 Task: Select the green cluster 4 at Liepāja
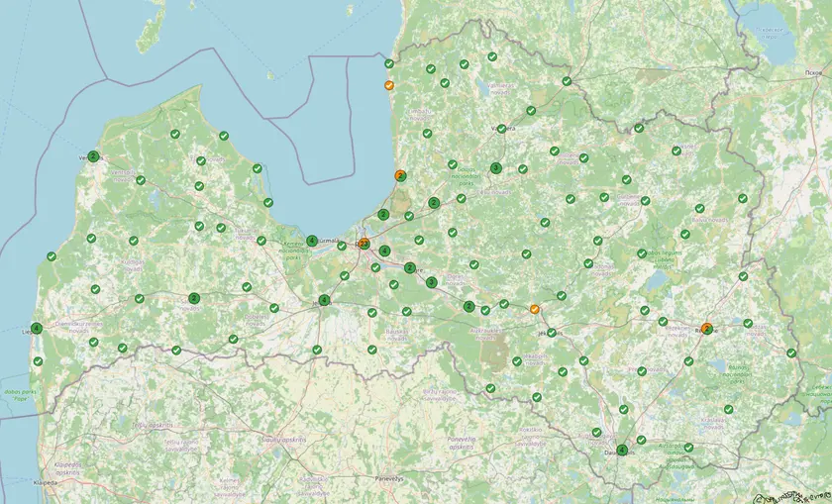point(36,328)
